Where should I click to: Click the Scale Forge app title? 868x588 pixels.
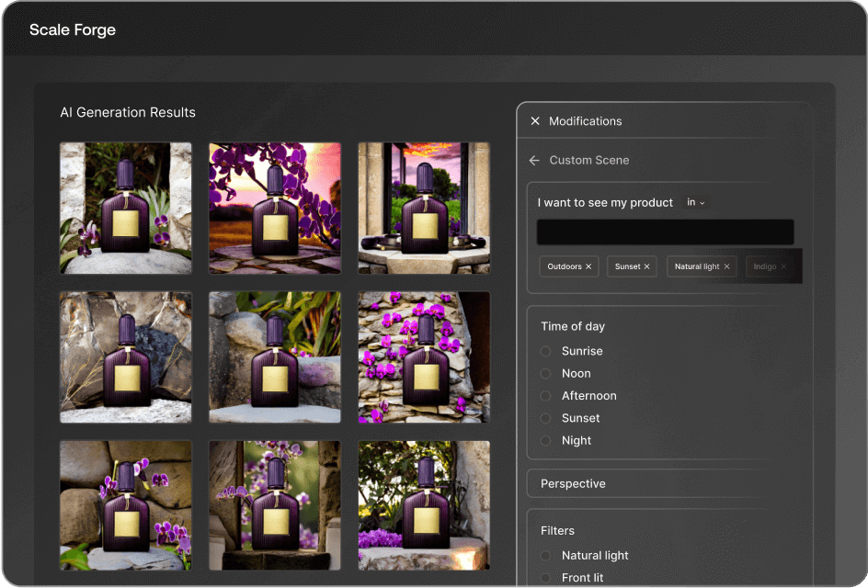point(73,30)
